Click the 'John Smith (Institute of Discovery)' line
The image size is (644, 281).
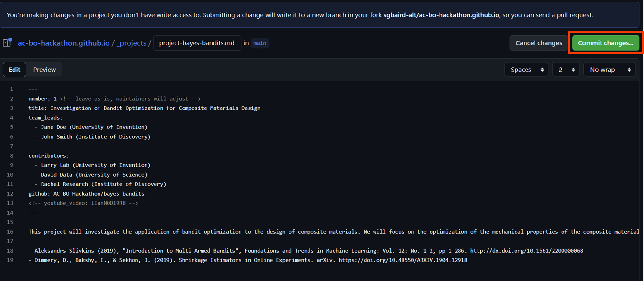coord(93,137)
